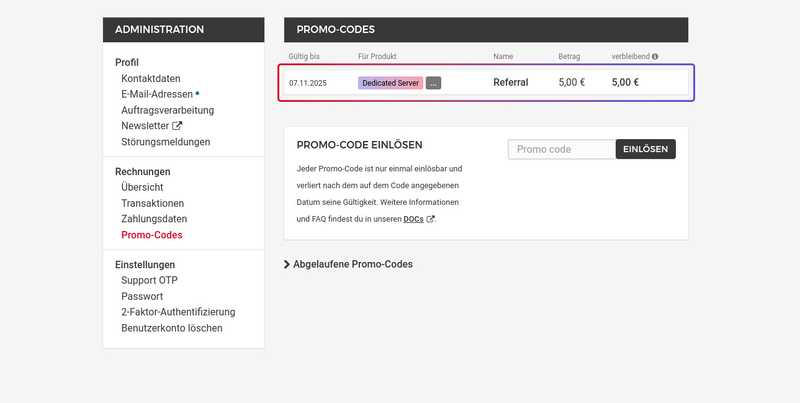Screen dimensions: 800x403
Task: Go to E-Mail-Adressen settings
Action: (x=158, y=94)
